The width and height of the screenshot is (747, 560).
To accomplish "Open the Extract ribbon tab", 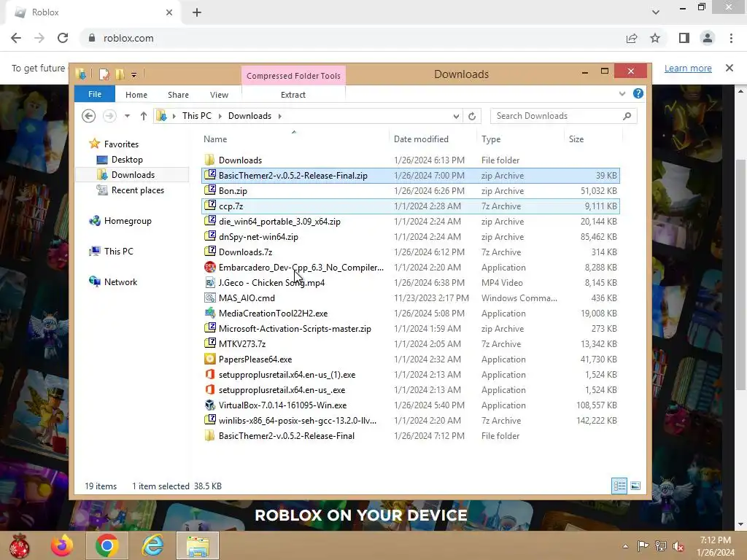I will coord(293,95).
